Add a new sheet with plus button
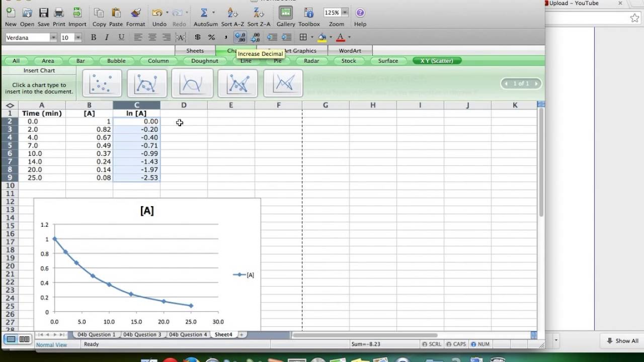 242,334
